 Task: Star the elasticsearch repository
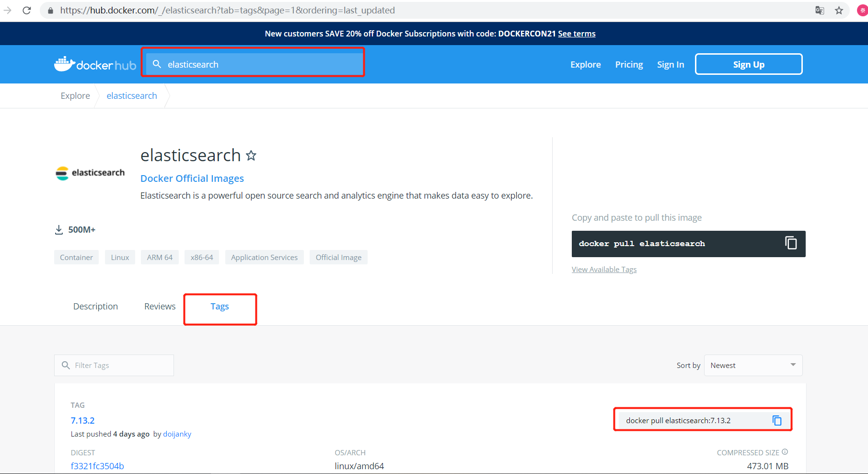click(251, 155)
